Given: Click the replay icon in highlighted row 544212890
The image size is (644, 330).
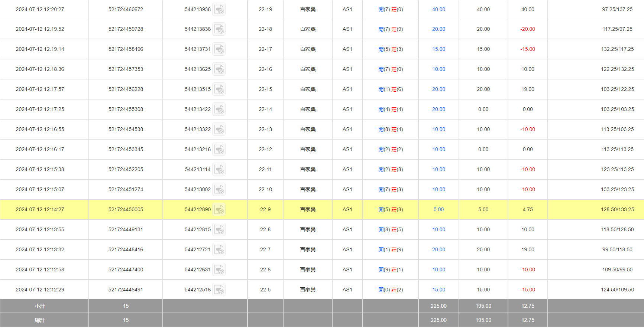Looking at the screenshot, I should pyautogui.click(x=219, y=210).
